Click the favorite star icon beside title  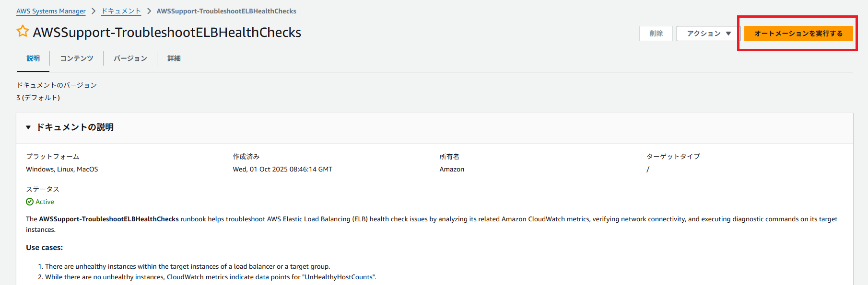pos(23,32)
